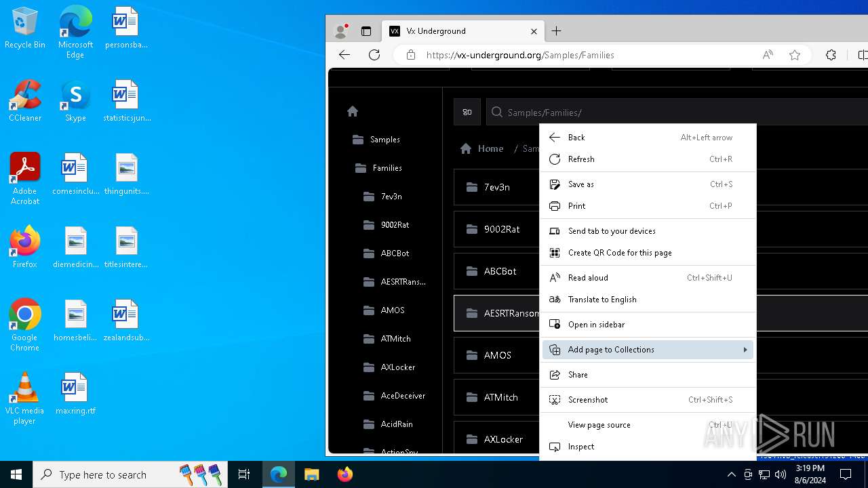This screenshot has height=488, width=868.
Task: Choose Inspect from context menu
Action: click(648, 447)
